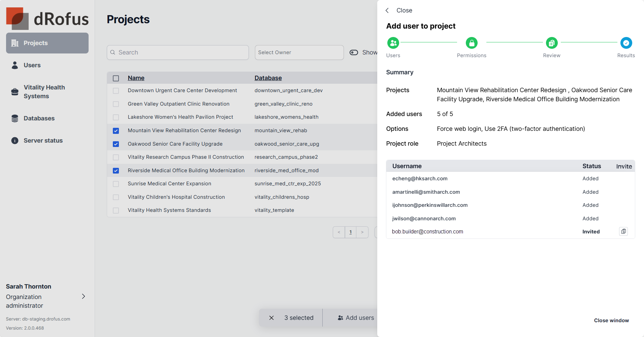
Task: Open the Users section in sidebar
Action: 32,65
